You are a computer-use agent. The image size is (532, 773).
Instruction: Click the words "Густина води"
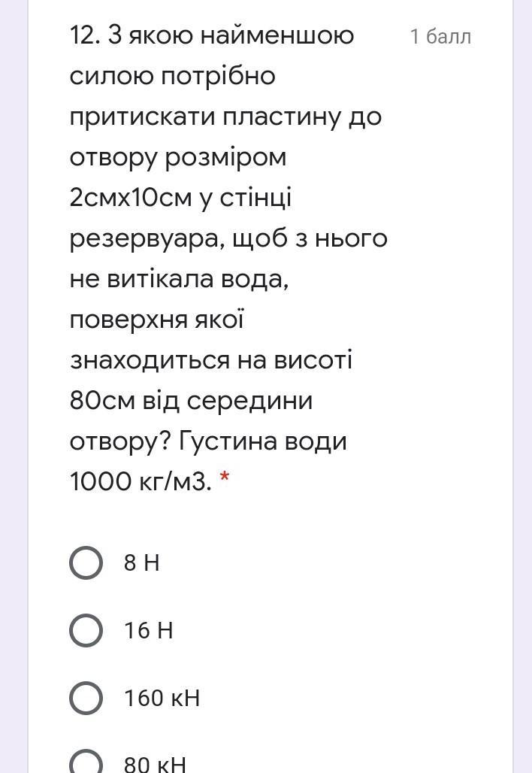point(262,441)
